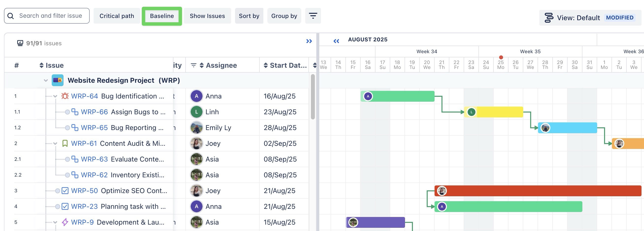The width and height of the screenshot is (644, 231).
Task: Click the Website Redesign Project avatar icon
Action: (x=57, y=80)
